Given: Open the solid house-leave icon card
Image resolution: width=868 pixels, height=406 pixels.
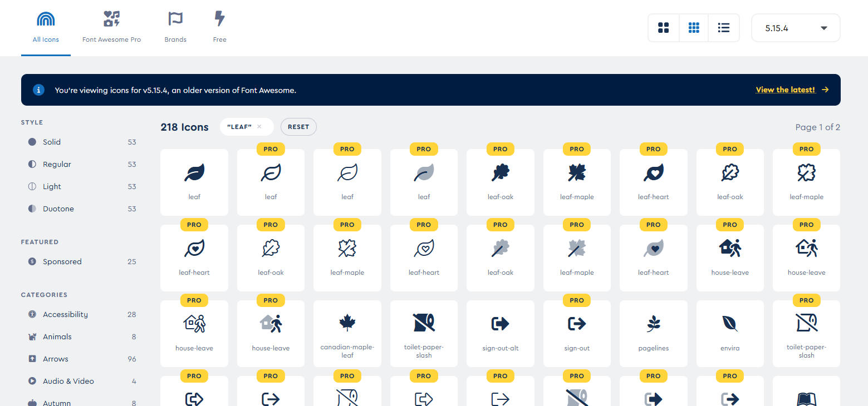Looking at the screenshot, I should (x=730, y=258).
